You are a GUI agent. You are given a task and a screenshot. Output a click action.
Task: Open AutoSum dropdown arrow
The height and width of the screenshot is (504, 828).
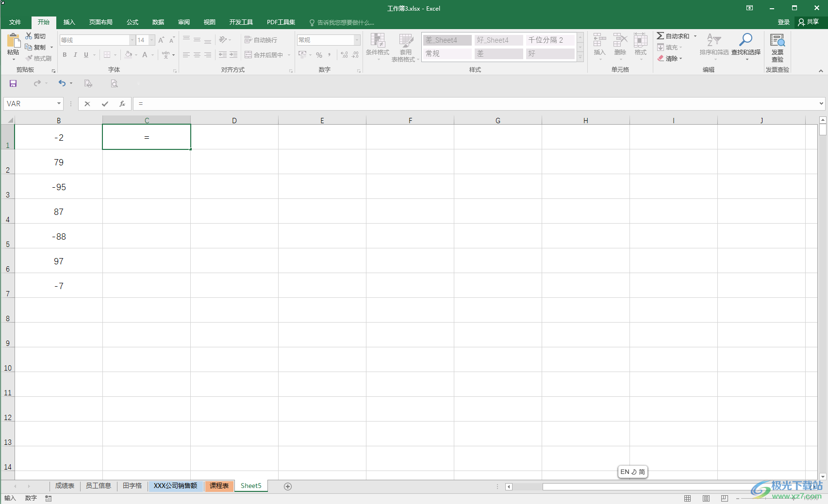pos(695,36)
